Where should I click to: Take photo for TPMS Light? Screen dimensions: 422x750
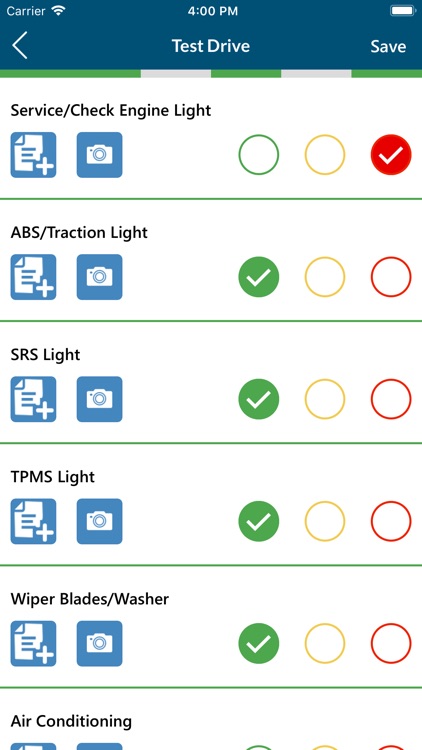point(100,521)
